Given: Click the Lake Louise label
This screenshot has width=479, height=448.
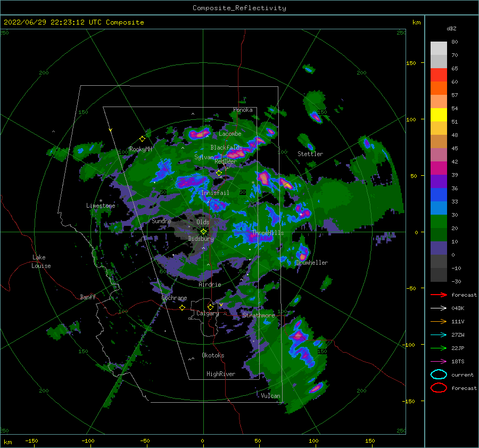Looking at the screenshot, I should pos(41,262).
